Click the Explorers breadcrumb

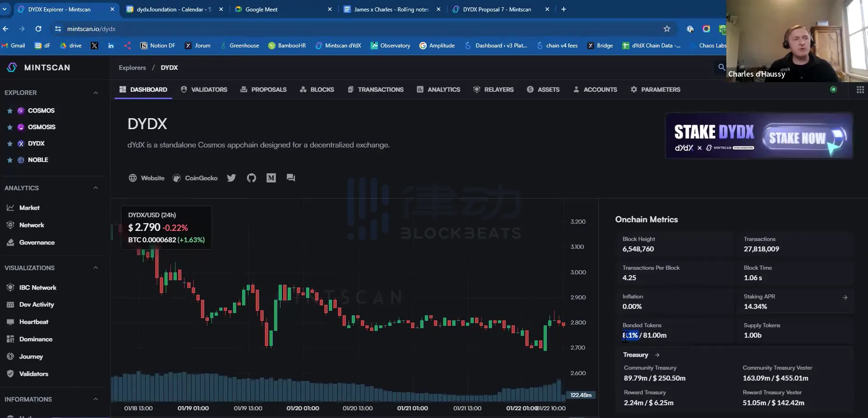(x=132, y=68)
